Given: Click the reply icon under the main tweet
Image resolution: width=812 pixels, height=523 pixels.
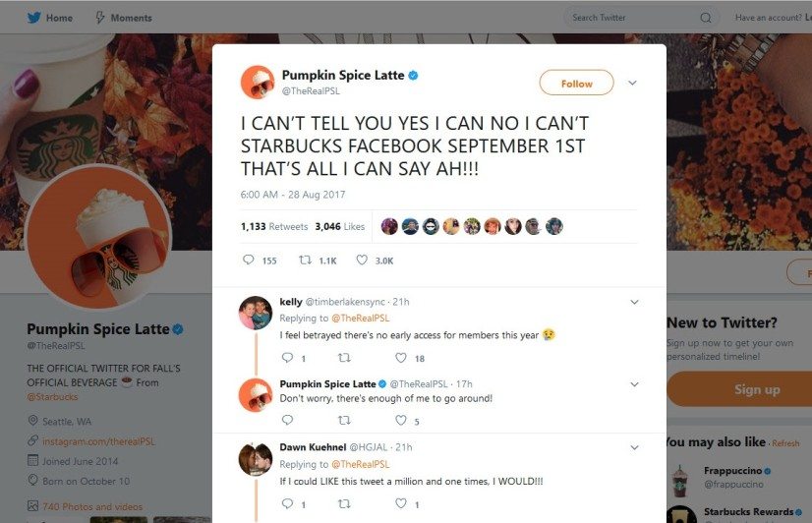Looking at the screenshot, I should (x=248, y=261).
